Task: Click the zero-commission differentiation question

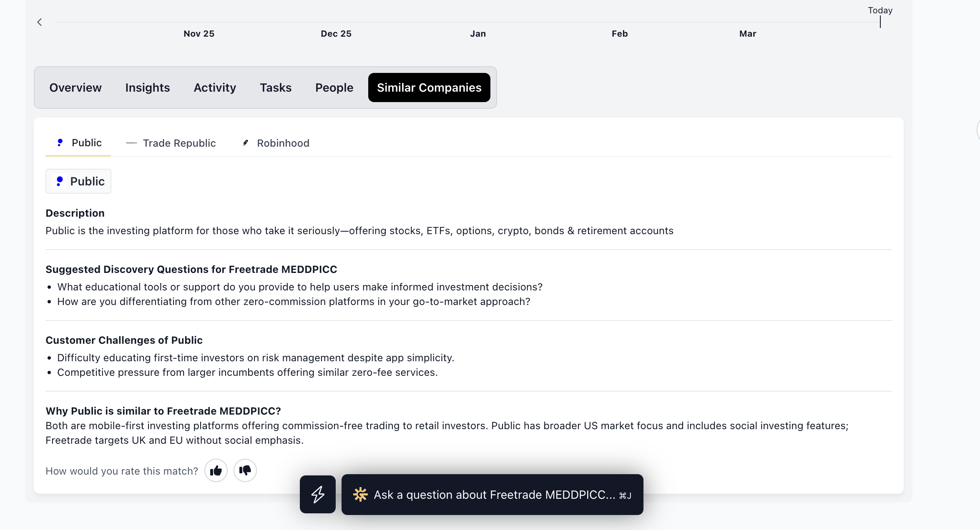Action: (294, 302)
